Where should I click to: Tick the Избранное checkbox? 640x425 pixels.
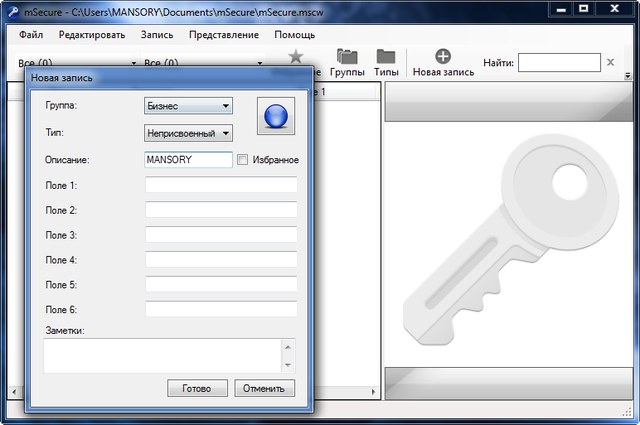242,160
